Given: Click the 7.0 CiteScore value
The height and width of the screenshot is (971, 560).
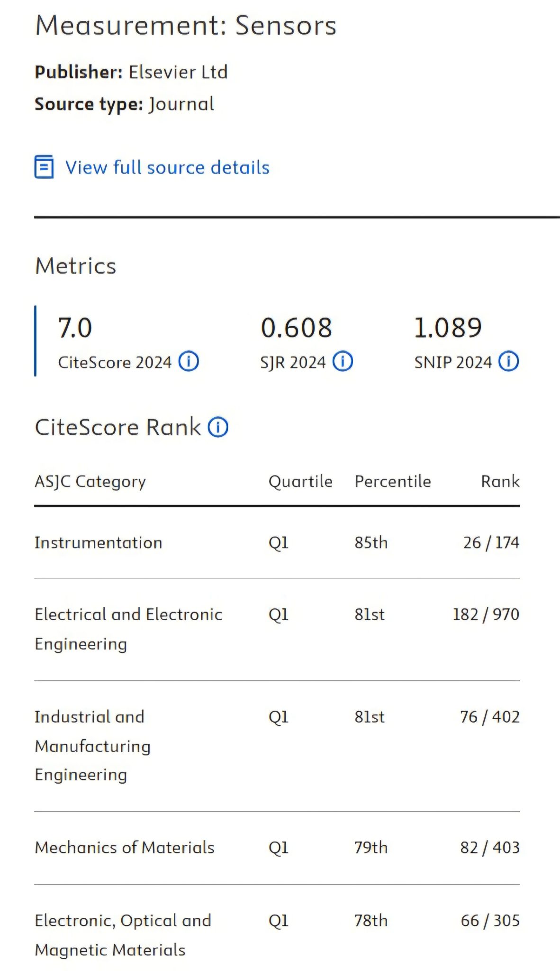Looking at the screenshot, I should click(75, 328).
